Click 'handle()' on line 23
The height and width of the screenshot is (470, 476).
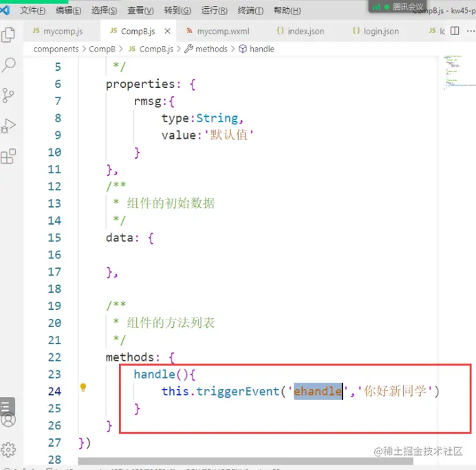[x=162, y=374]
